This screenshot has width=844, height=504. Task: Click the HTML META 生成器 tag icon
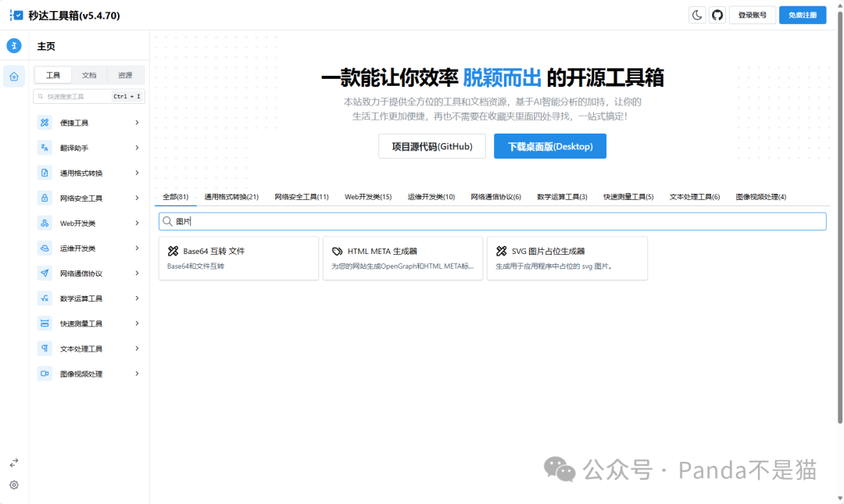(x=337, y=251)
